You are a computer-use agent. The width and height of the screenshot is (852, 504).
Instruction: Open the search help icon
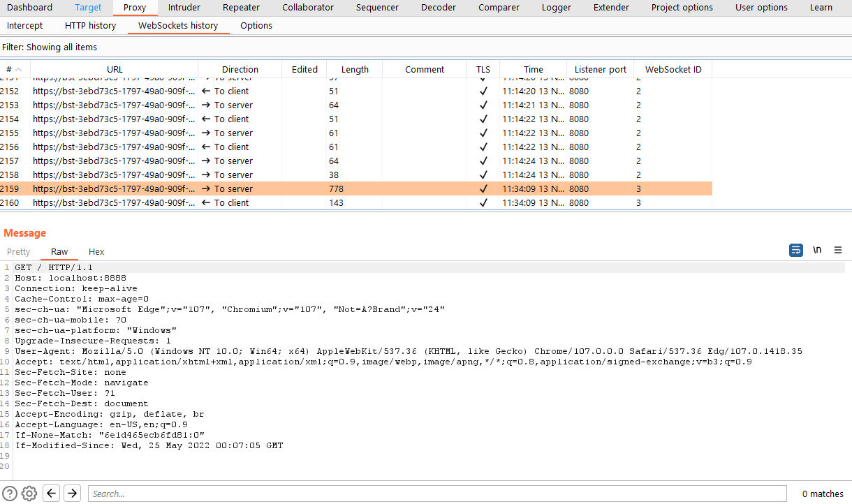(x=10, y=494)
